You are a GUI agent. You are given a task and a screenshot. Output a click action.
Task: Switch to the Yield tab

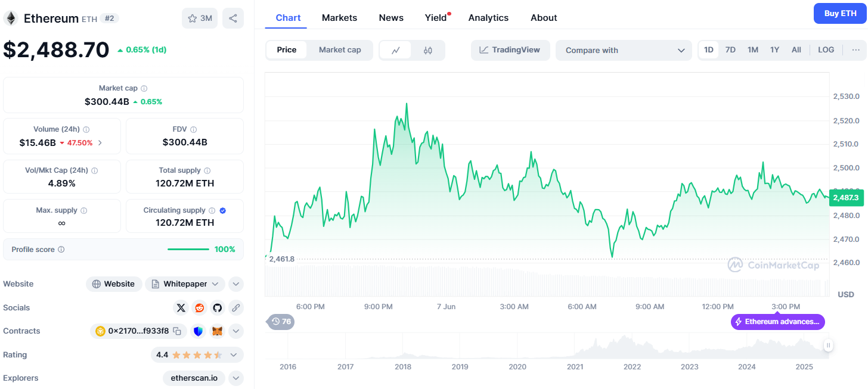point(436,18)
